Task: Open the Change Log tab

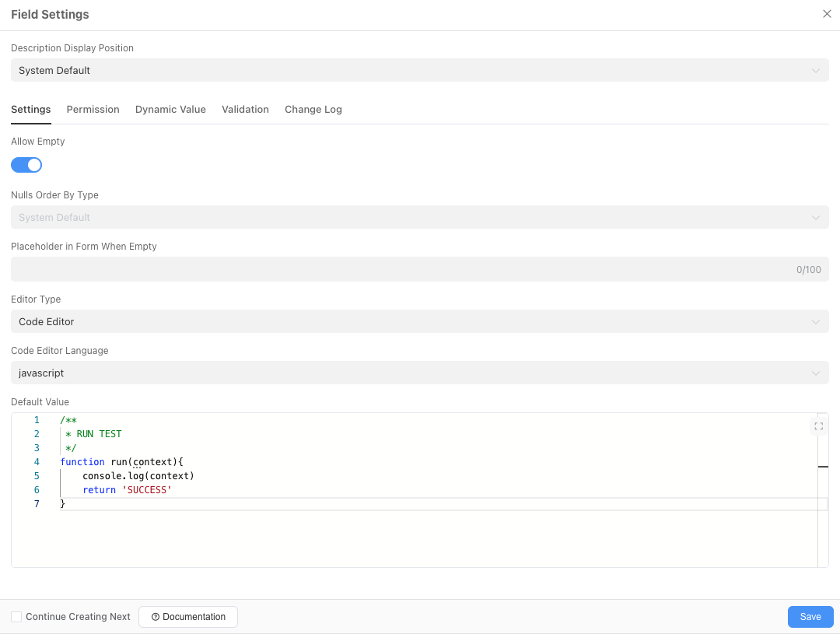Action: click(x=313, y=109)
